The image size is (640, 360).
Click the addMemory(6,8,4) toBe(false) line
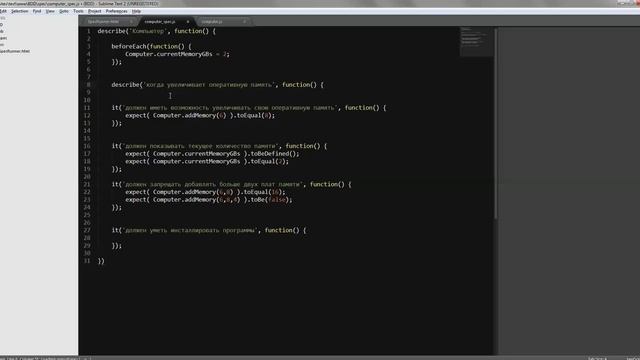(x=209, y=200)
